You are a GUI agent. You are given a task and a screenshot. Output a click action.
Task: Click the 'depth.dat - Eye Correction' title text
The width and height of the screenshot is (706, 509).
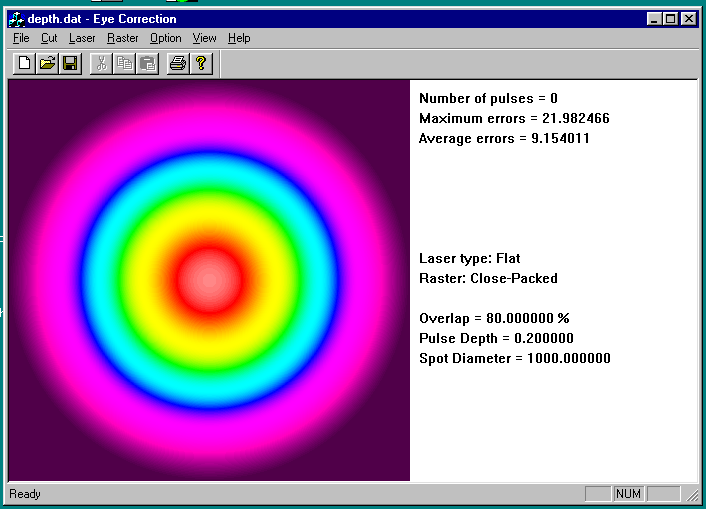click(x=102, y=19)
